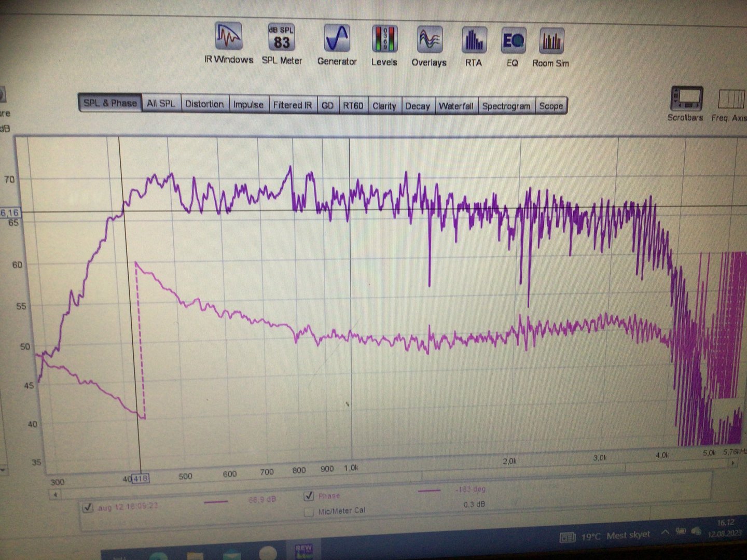
Task: Open the Levels meters
Action: click(384, 46)
